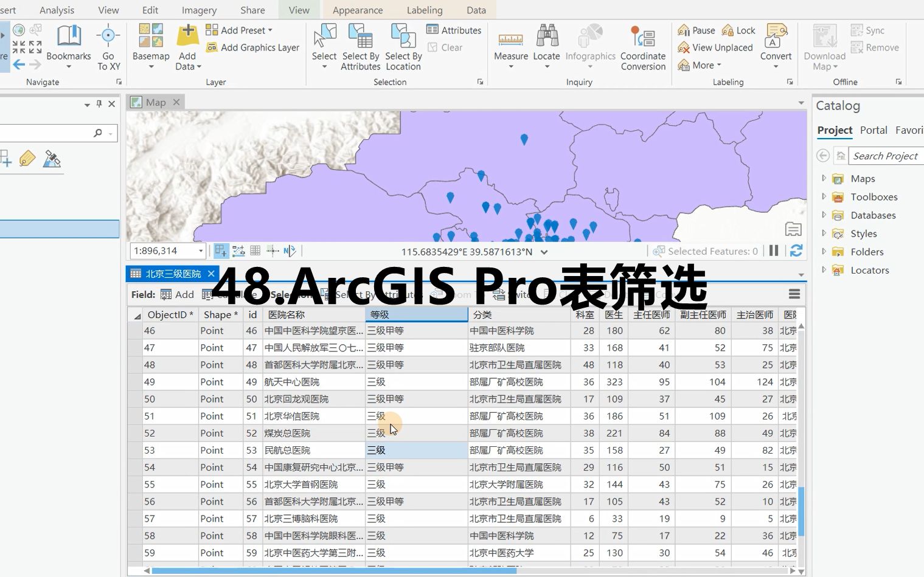924x577 pixels.
Task: Click Add field in table toolbar
Action: tap(177, 294)
